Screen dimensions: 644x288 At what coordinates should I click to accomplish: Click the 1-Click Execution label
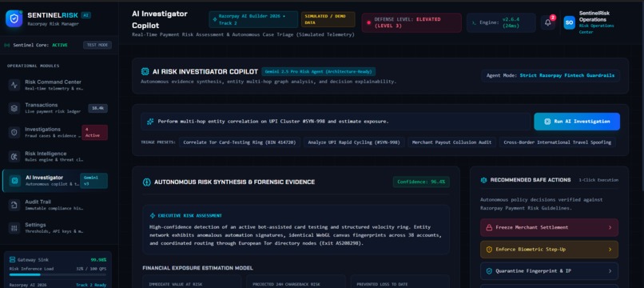click(598, 180)
